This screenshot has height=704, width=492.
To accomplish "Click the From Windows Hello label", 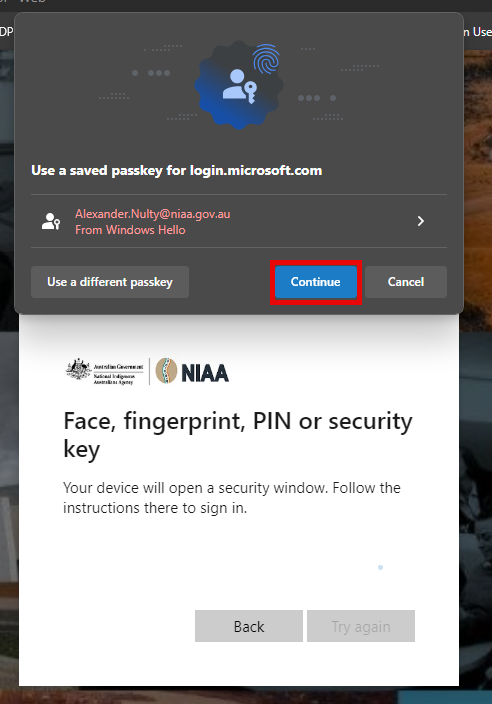I will [x=130, y=230].
